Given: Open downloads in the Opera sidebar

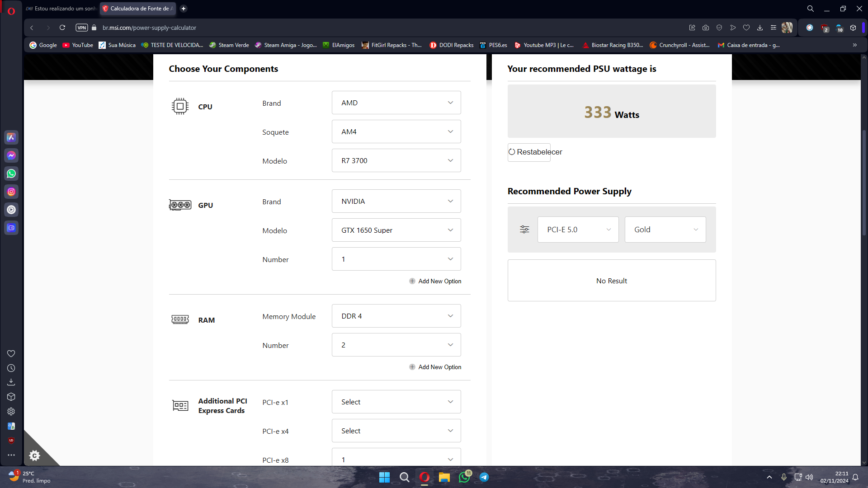Looking at the screenshot, I should pyautogui.click(x=11, y=382).
